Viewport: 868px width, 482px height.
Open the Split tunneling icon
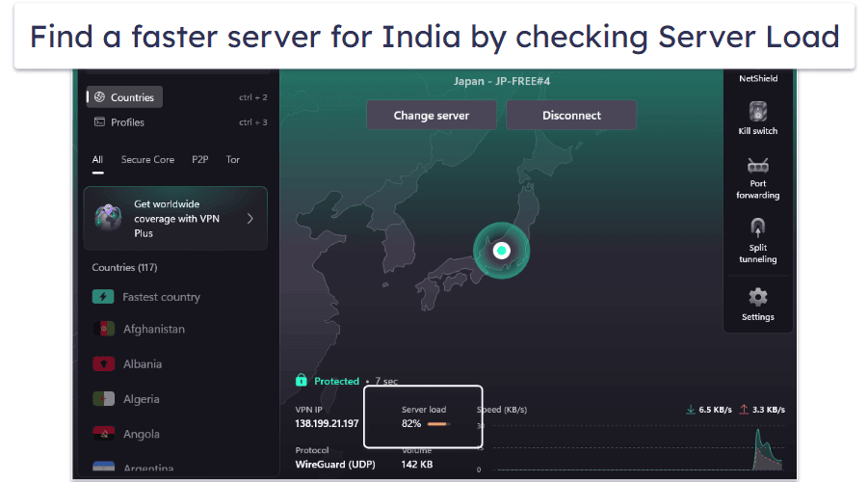[x=758, y=228]
